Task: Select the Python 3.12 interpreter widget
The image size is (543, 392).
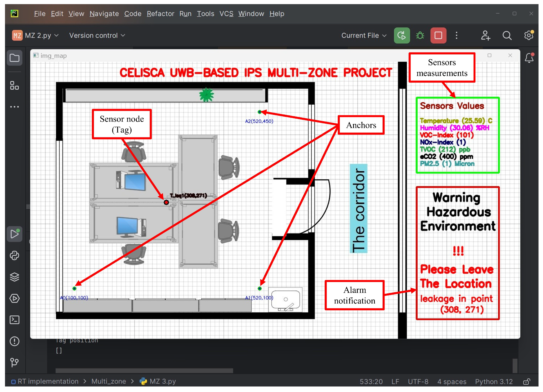Action: coord(494,381)
